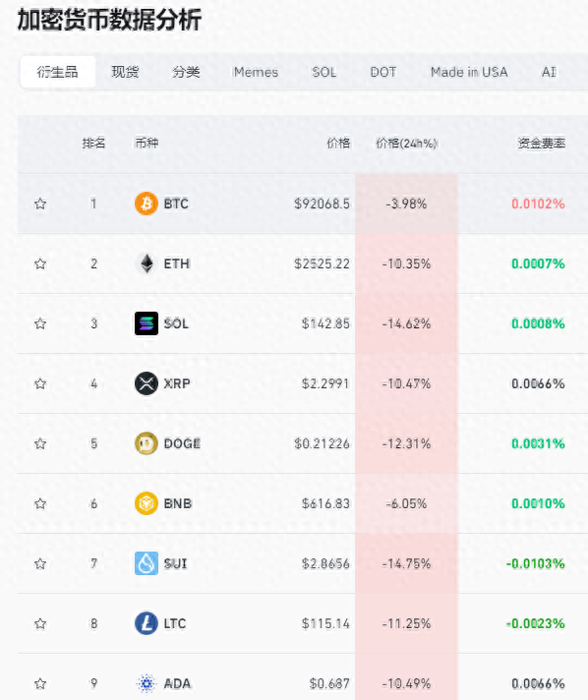Open the XRP coin name link
Viewport: 588px width, 700px height.
[177, 383]
